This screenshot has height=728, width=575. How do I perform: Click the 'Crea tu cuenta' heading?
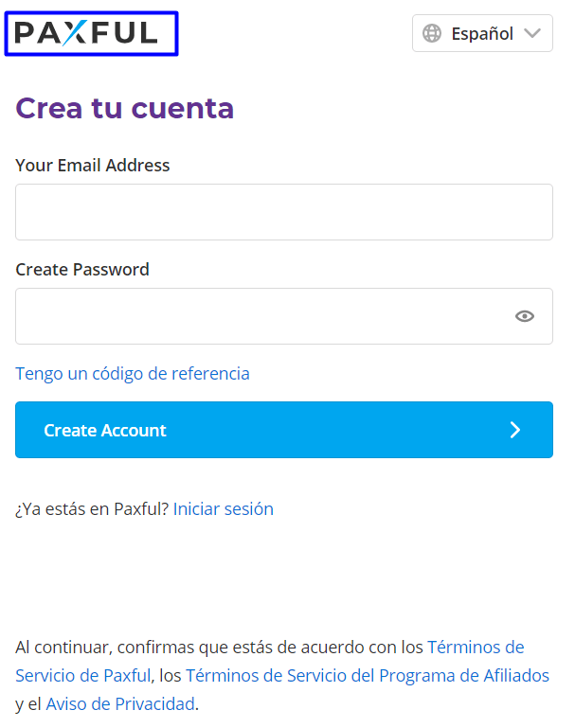[x=125, y=109]
